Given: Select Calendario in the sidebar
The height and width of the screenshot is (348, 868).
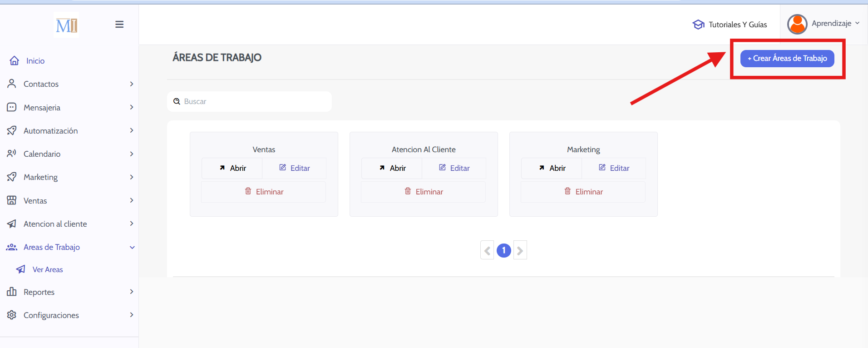Looking at the screenshot, I should pyautogui.click(x=42, y=154).
